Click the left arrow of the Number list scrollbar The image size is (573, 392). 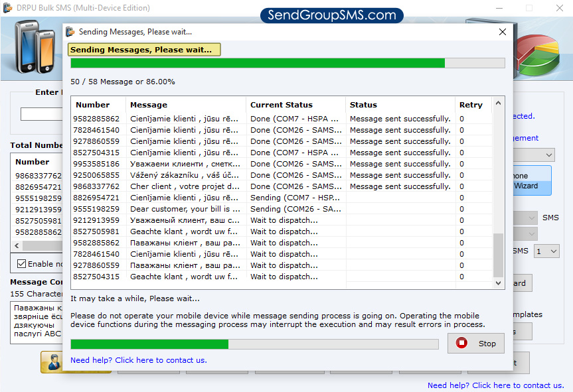(x=17, y=245)
